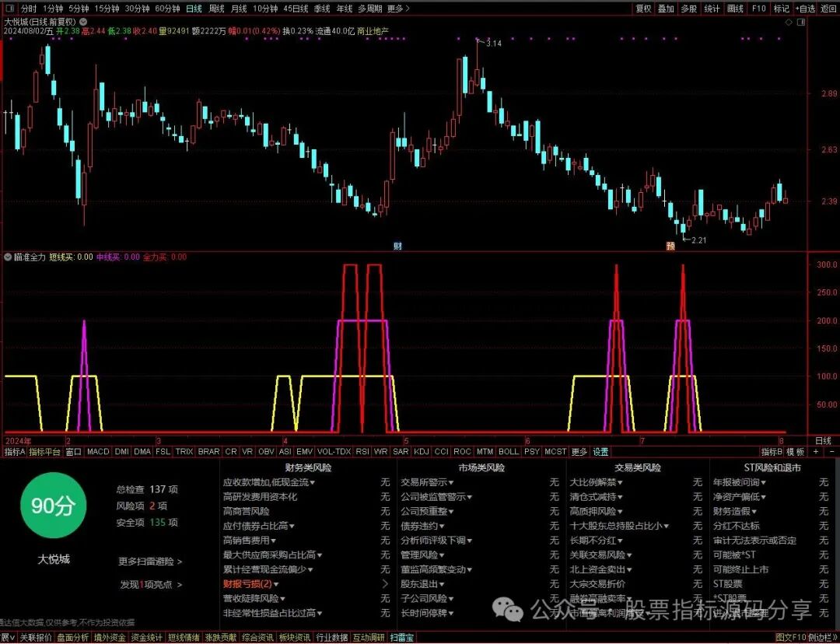Open the 更多扫雷避险 link

pos(151,562)
